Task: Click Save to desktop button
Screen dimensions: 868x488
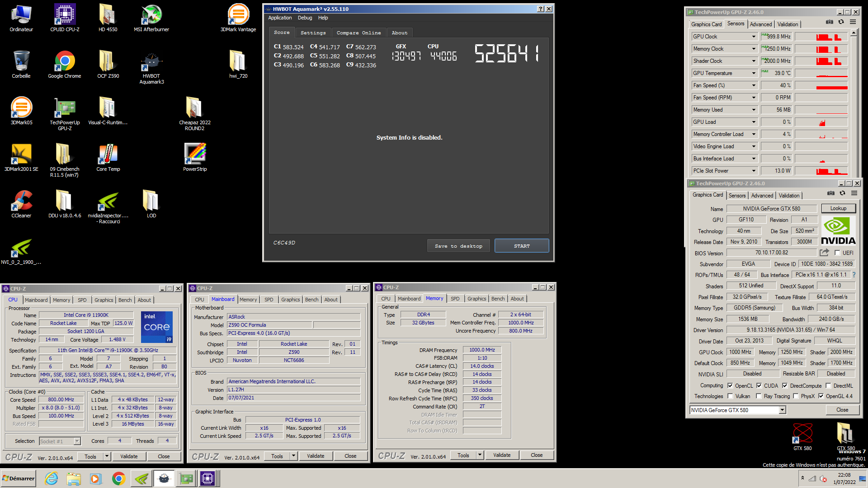Action: 458,246
